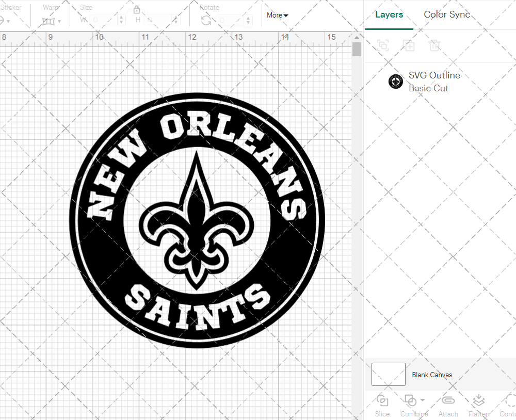The height and width of the screenshot is (420, 516).
Task: Toggle the size aspect ratio lock
Action: (137, 10)
